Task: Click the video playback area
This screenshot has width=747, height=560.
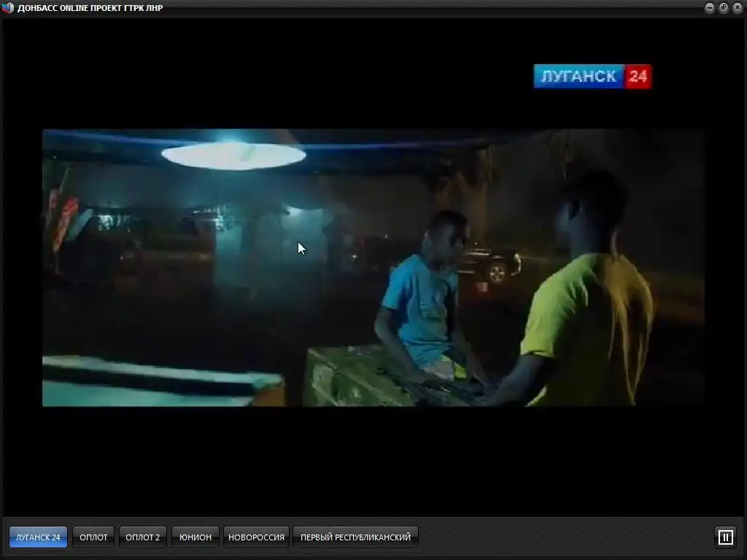Action: point(373,267)
